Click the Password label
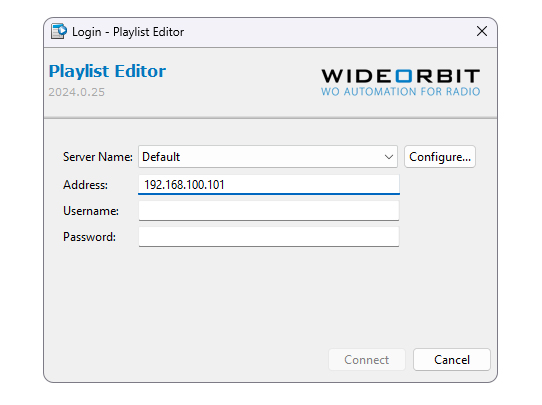Viewport: 542px width, 405px height. [x=90, y=237]
